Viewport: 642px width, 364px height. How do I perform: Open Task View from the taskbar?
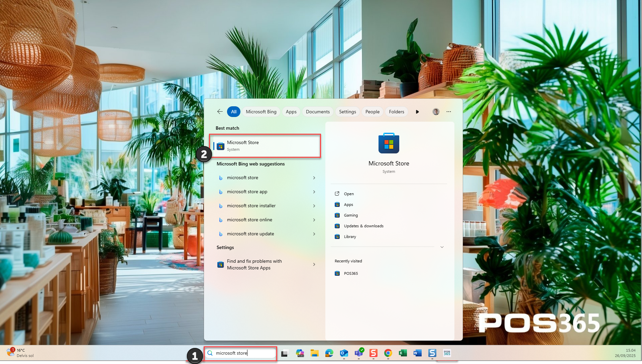point(285,353)
